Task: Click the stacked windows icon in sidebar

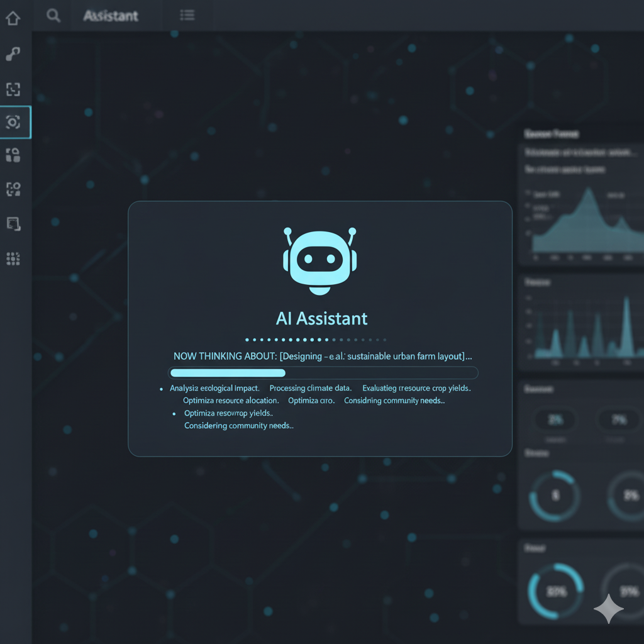Action: click(x=13, y=223)
